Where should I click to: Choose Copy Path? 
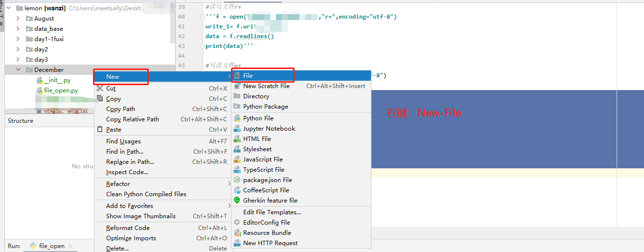click(x=162, y=109)
